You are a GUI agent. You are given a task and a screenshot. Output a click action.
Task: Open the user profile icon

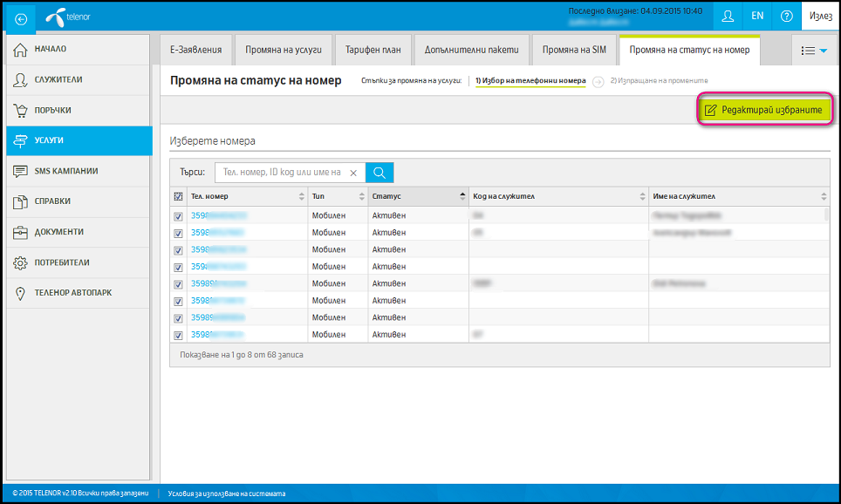point(728,16)
